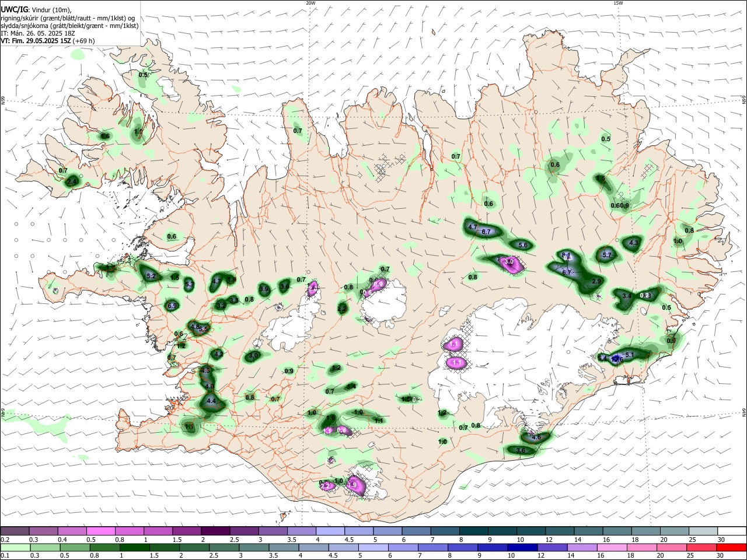
Task: Click the '5.5' precipitation value
Action: (x=203, y=330)
